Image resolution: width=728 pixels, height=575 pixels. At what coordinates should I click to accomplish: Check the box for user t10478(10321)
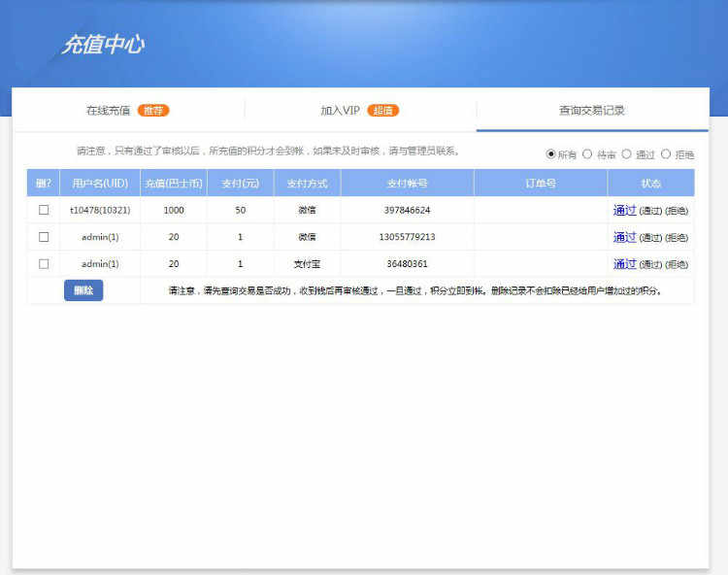click(44, 210)
